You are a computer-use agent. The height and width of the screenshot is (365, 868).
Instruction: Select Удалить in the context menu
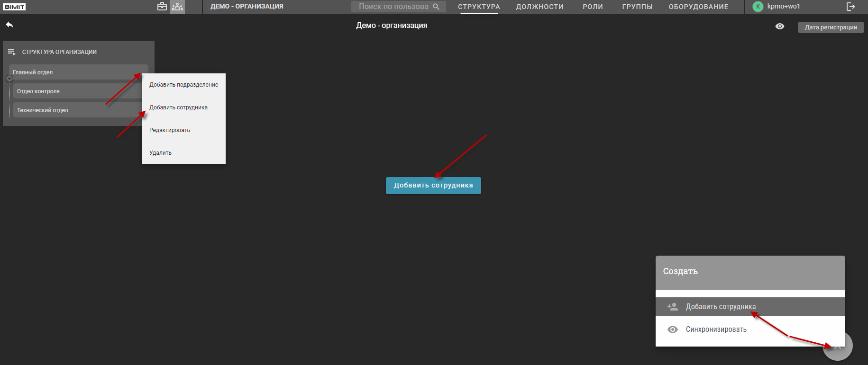tap(161, 153)
